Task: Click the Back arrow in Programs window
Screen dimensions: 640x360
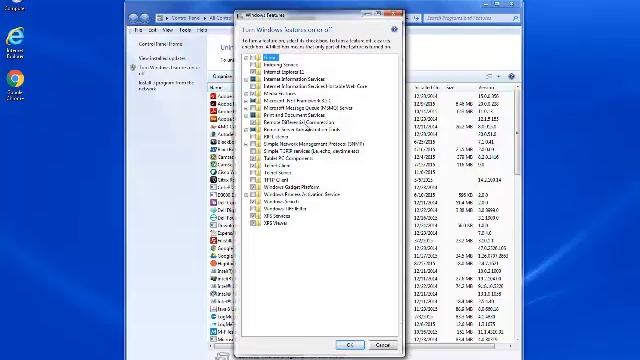Action: 133,18
